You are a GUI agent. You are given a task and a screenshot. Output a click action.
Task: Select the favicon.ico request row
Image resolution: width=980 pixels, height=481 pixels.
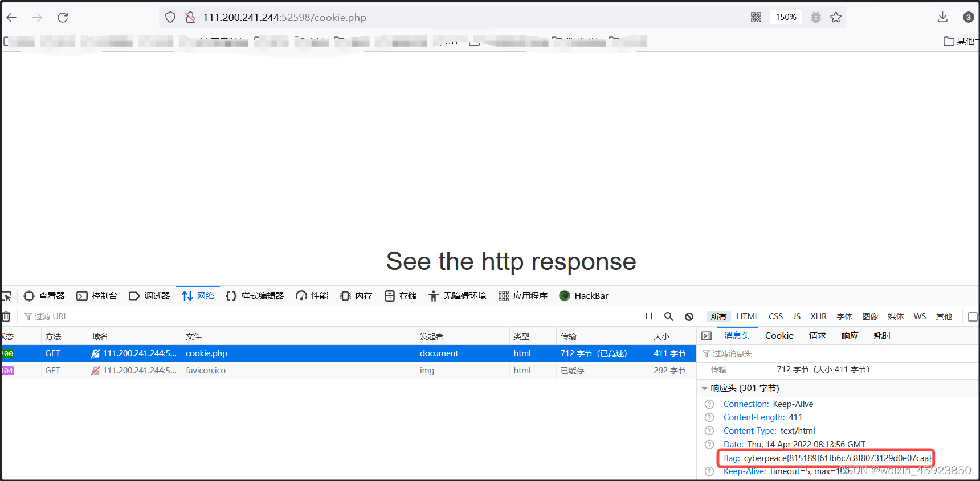click(x=348, y=371)
